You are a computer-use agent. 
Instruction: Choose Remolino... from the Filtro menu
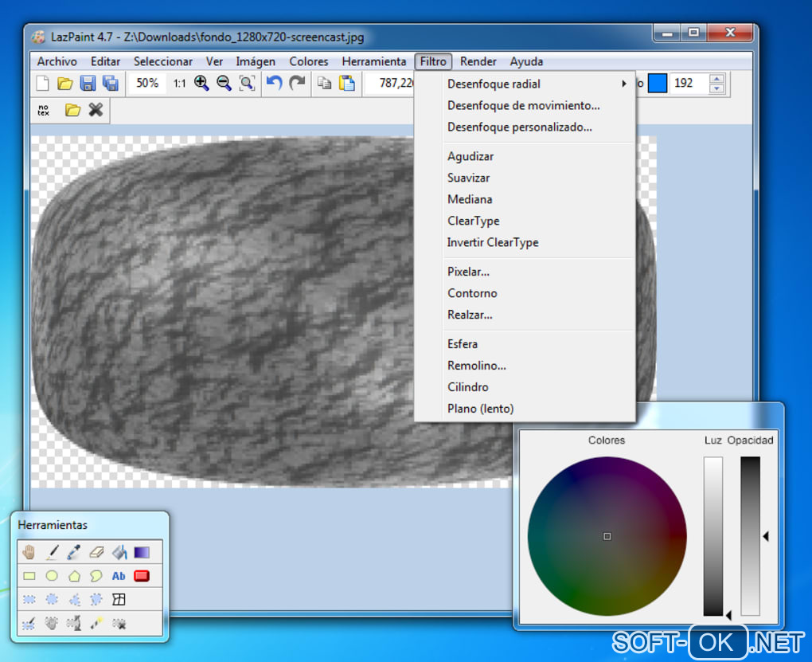point(476,366)
